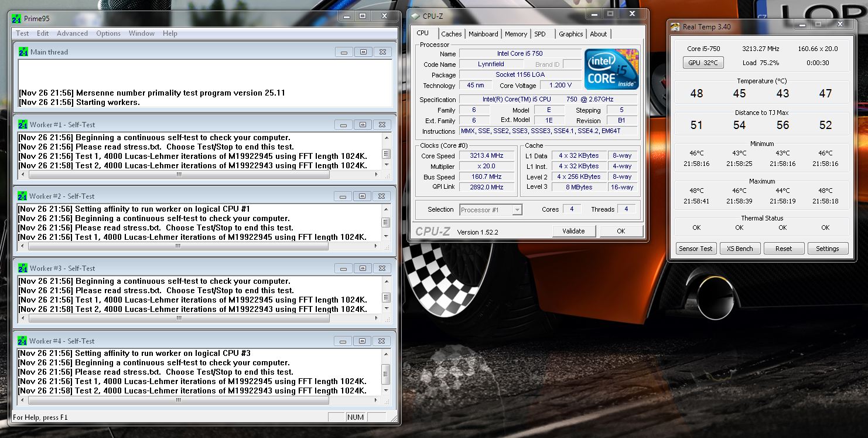The image size is (868, 438).
Task: Click the Worker #2 Self-Test window icon
Action: (x=23, y=196)
